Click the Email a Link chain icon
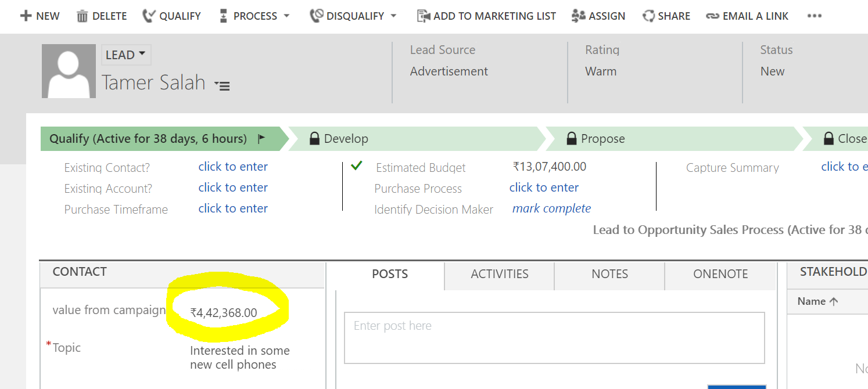The width and height of the screenshot is (868, 389). tap(712, 16)
